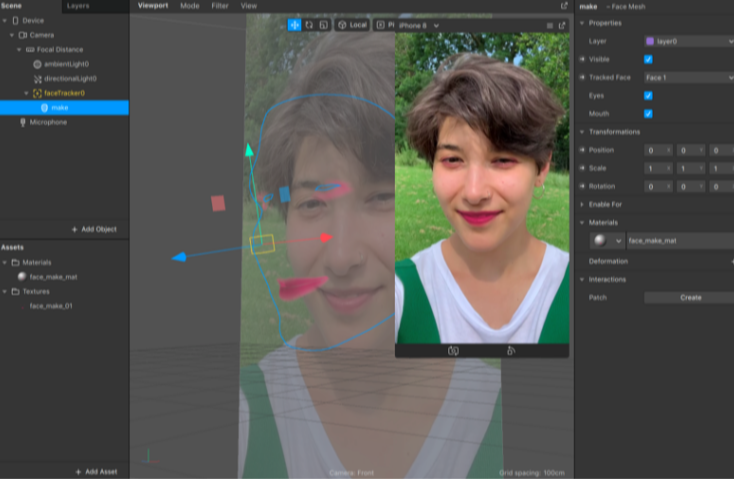Image resolution: width=734 pixels, height=479 pixels.
Task: Click the material sphere preview icon
Action: [x=600, y=241]
